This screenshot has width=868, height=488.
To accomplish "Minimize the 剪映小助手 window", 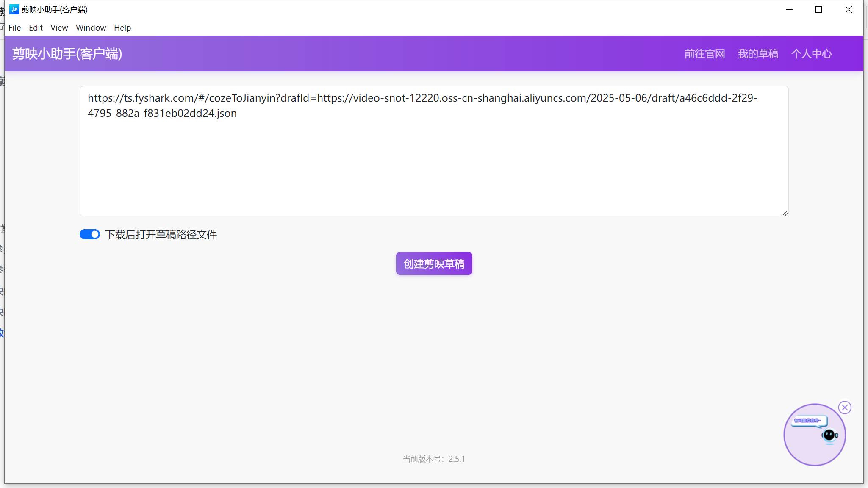I will point(789,9).
